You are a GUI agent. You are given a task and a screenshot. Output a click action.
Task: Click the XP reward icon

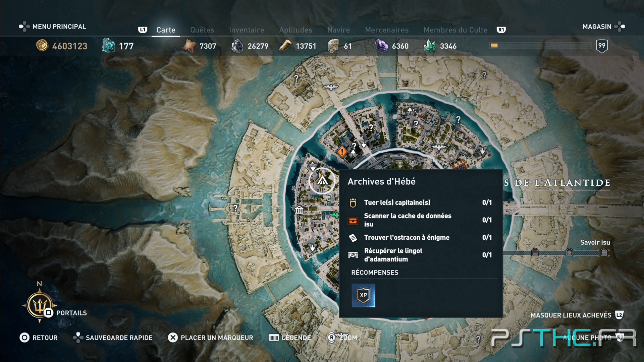363,295
